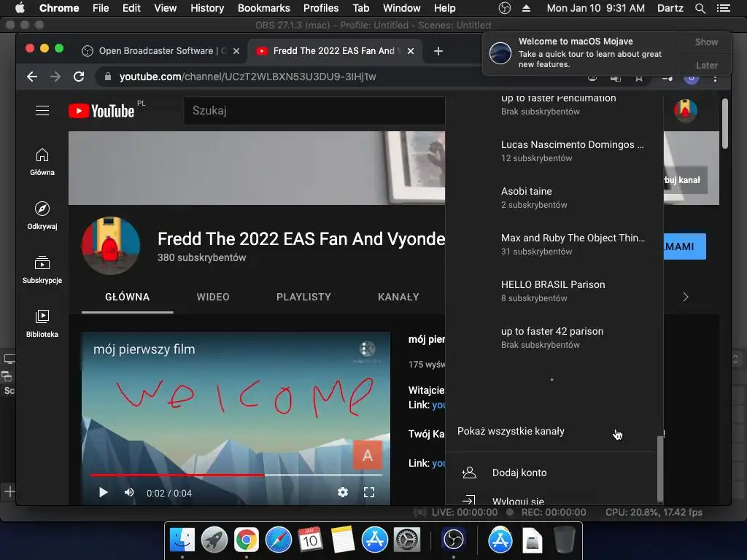Click the channel profile picture
Screen dimensions: 747x560
[x=111, y=246]
